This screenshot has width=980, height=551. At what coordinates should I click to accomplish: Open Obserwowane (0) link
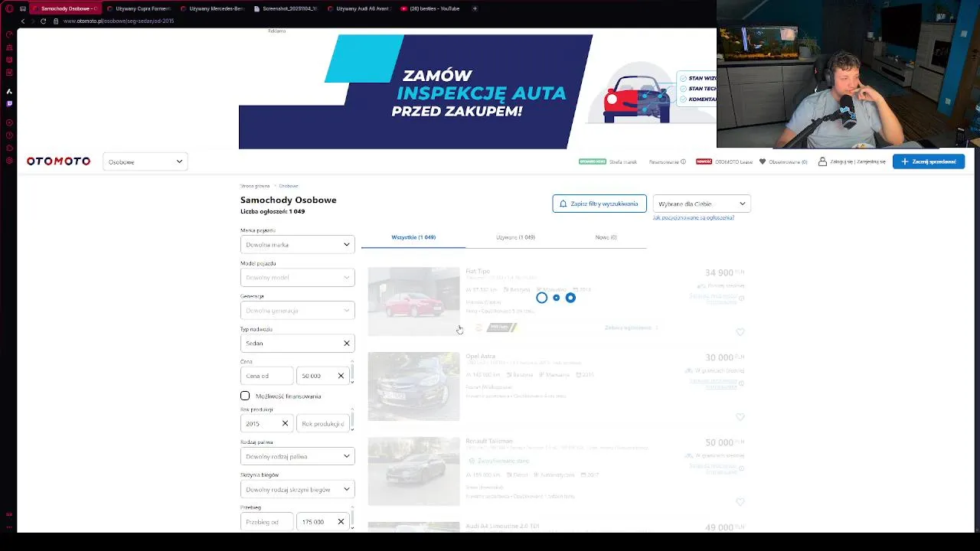point(788,161)
